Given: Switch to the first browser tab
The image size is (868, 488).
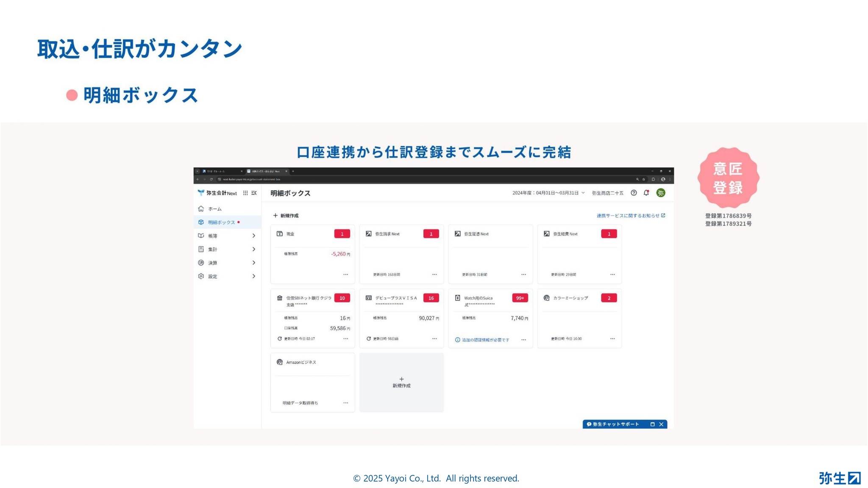Looking at the screenshot, I should pos(222,171).
